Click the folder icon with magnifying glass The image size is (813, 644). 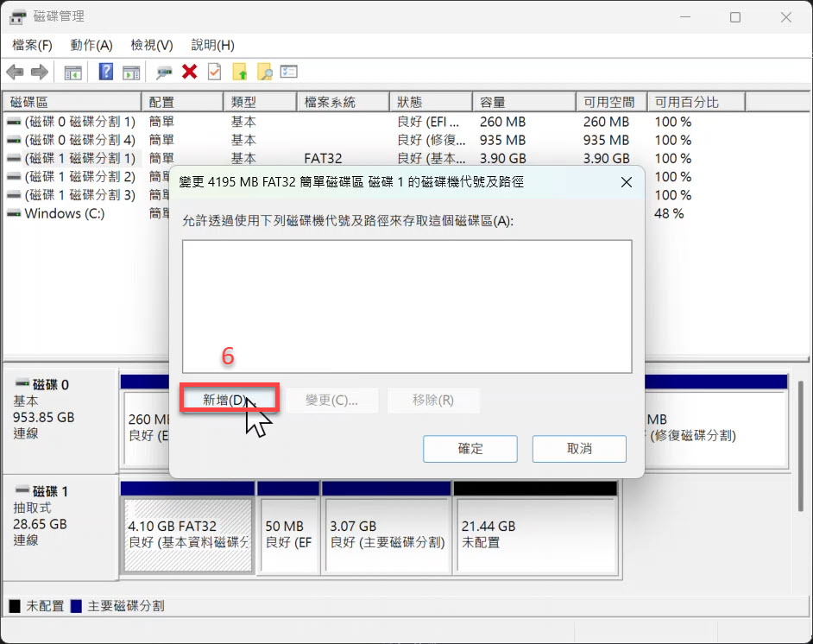(x=265, y=73)
